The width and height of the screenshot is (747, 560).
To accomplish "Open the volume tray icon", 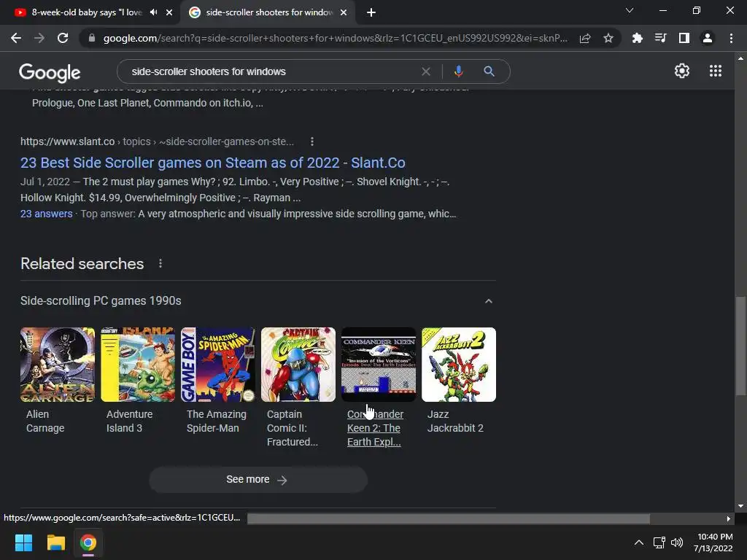I will (676, 542).
